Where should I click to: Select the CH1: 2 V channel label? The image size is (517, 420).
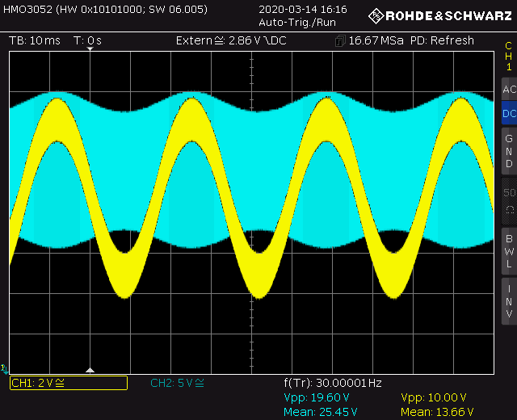(x=68, y=383)
